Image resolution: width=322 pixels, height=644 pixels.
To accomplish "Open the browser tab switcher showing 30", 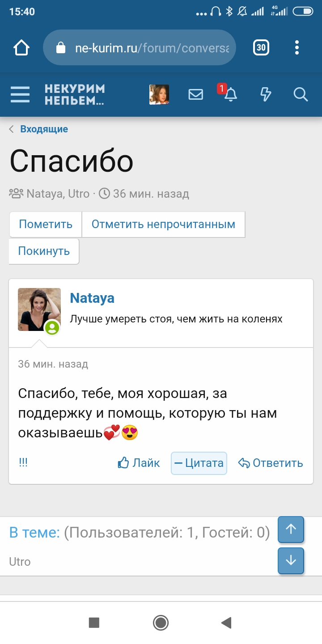I will (x=261, y=48).
